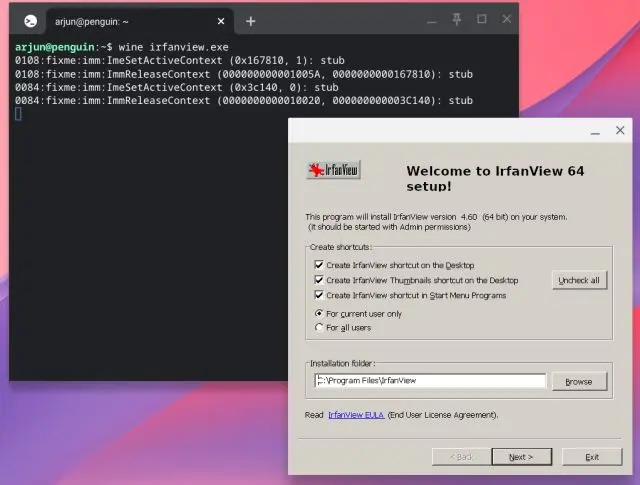This screenshot has width=640, height=485.
Task: Open a new terminal tab with plus icon
Action: [x=251, y=21]
